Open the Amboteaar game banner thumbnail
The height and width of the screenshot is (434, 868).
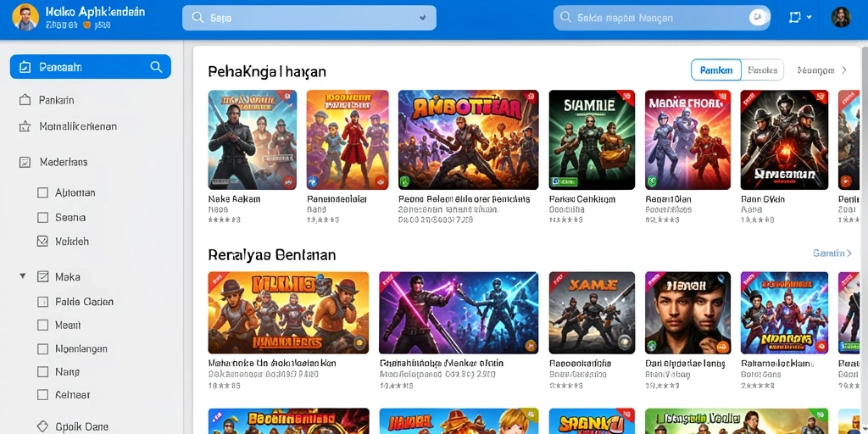(x=468, y=140)
